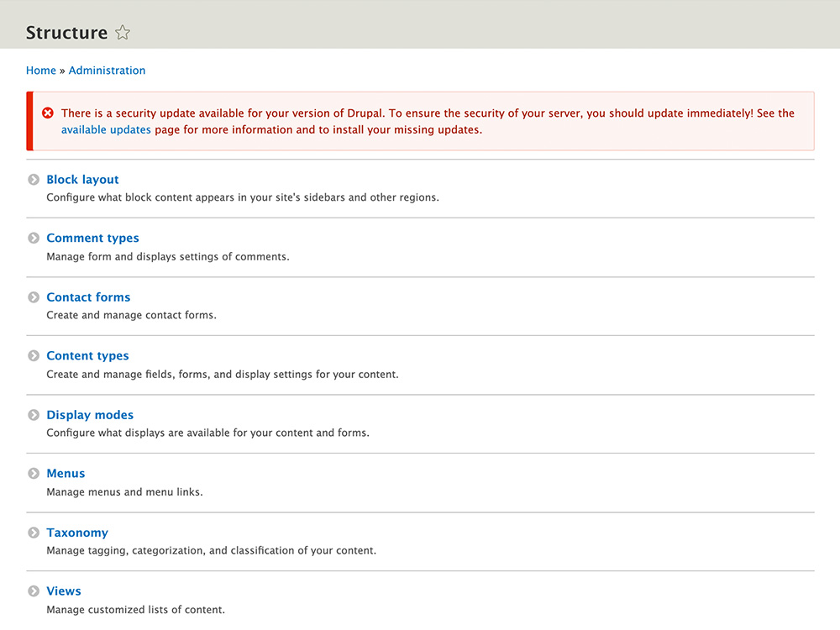Click the arrow icon next to Content types
Viewport: 840px width, 630px height.
(x=34, y=356)
